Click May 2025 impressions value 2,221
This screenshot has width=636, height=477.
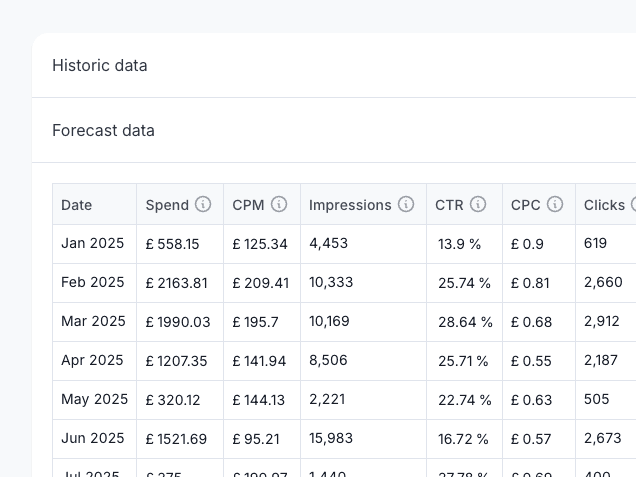coord(328,399)
